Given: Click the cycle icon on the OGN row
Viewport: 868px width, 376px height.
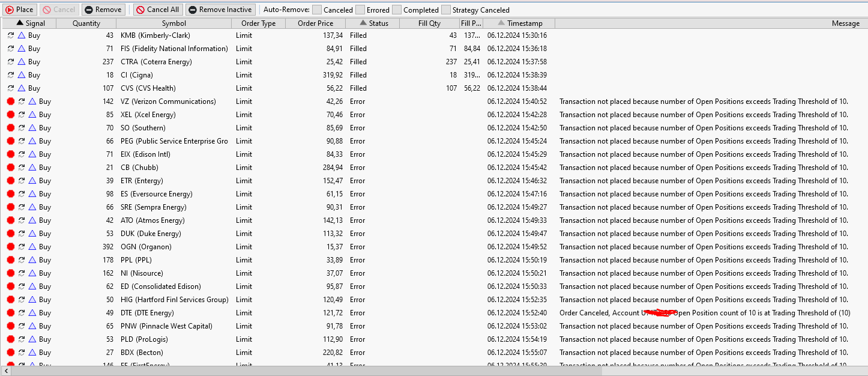Looking at the screenshot, I should click(x=22, y=247).
